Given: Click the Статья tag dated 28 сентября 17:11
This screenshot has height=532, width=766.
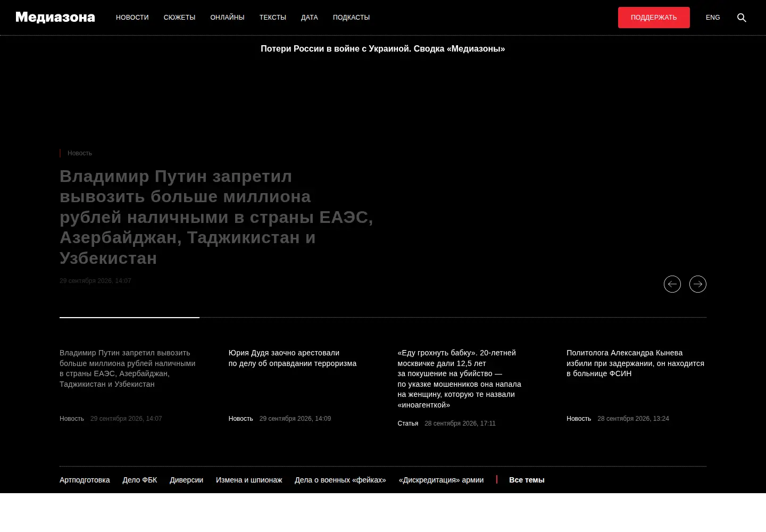Looking at the screenshot, I should pos(408,423).
